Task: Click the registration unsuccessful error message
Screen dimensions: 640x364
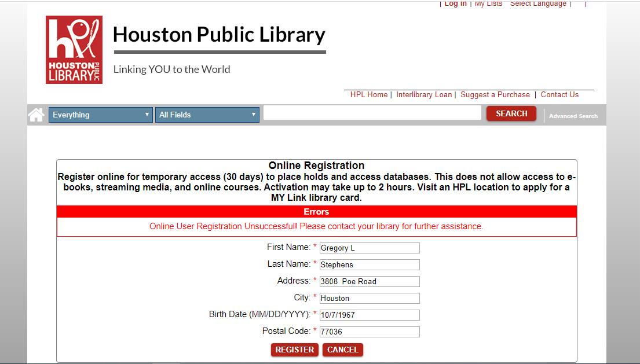Action: [x=316, y=226]
